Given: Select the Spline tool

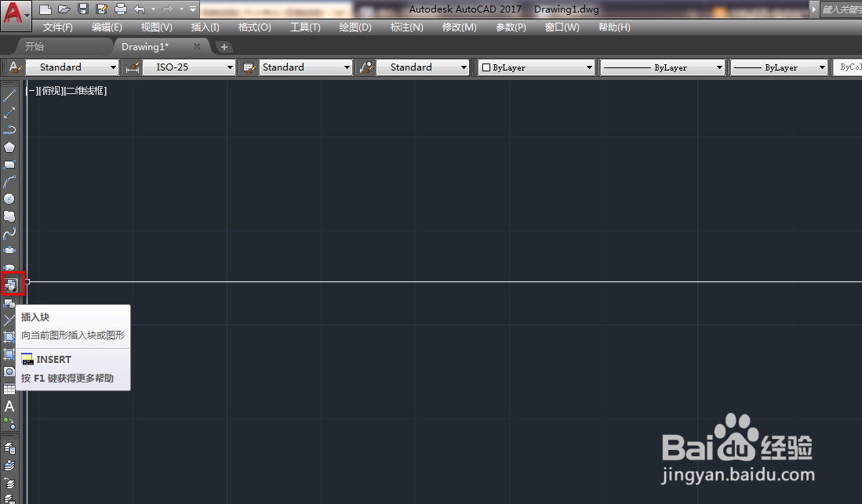Looking at the screenshot, I should [x=9, y=234].
